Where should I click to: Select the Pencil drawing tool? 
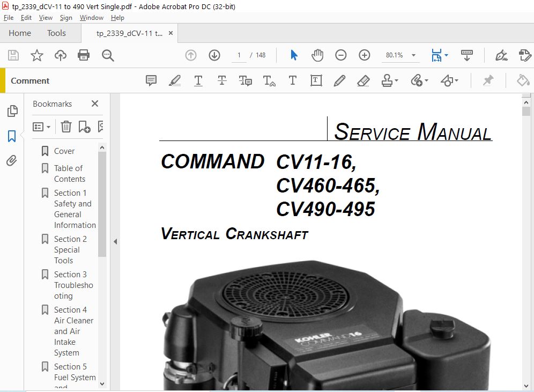click(339, 81)
